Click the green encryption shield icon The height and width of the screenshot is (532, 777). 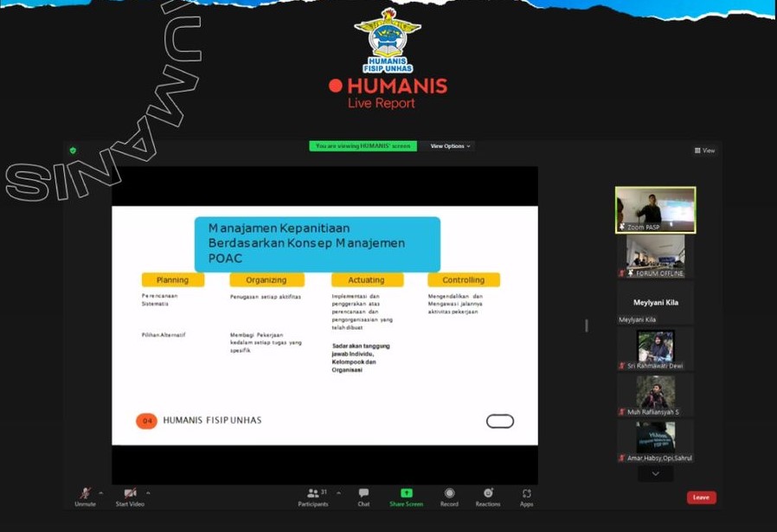[74, 151]
